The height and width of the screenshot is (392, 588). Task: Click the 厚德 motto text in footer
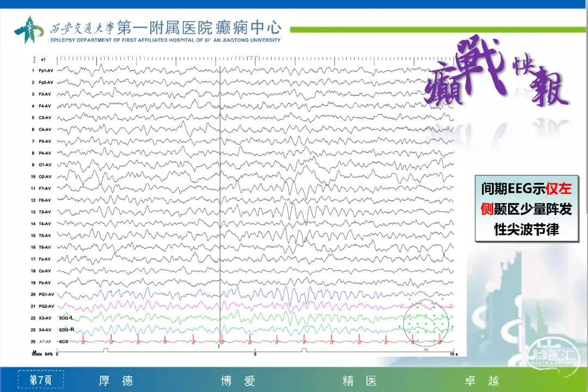pos(115,381)
